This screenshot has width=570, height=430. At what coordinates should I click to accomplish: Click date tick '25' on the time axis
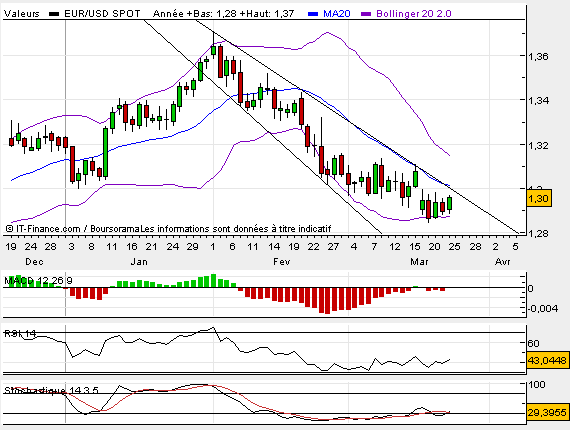[454, 247]
